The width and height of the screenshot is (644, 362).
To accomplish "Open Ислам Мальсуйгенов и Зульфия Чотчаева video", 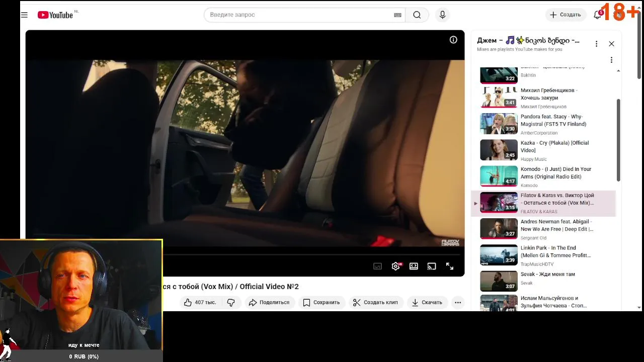I will (543, 303).
